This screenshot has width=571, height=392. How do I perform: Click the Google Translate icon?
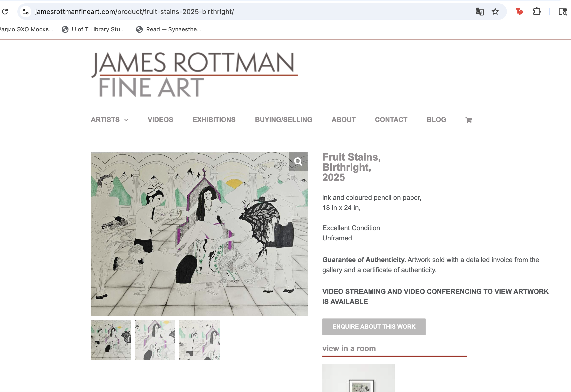pyautogui.click(x=480, y=12)
